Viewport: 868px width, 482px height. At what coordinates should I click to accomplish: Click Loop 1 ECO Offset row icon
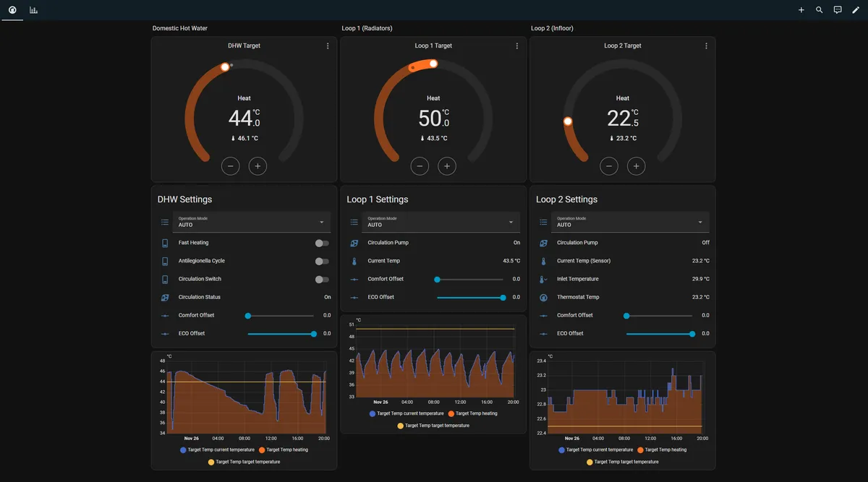point(354,297)
